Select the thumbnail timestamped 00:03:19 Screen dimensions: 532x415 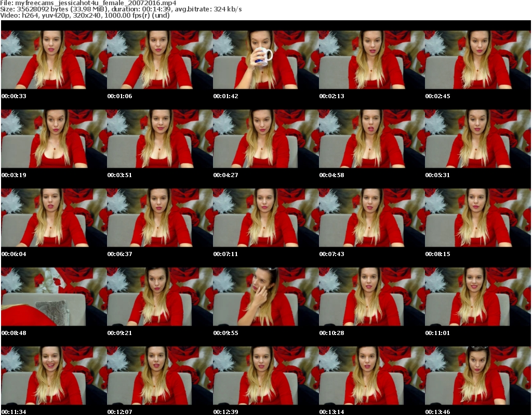[54, 139]
